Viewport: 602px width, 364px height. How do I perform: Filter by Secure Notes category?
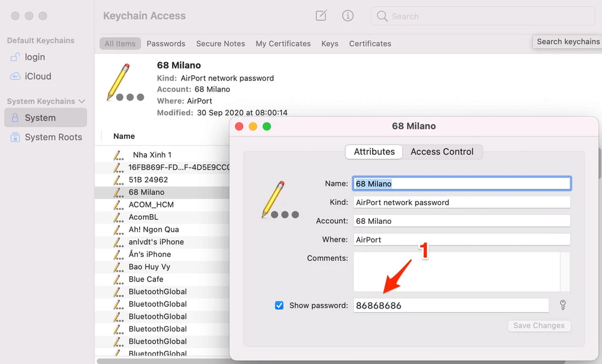coord(220,43)
